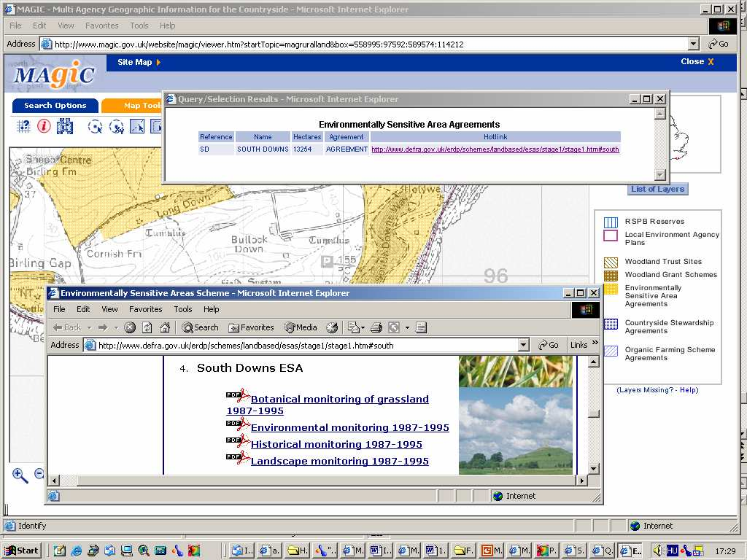
Task: Click the countryside hill photo thumbnail
Action: click(516, 431)
